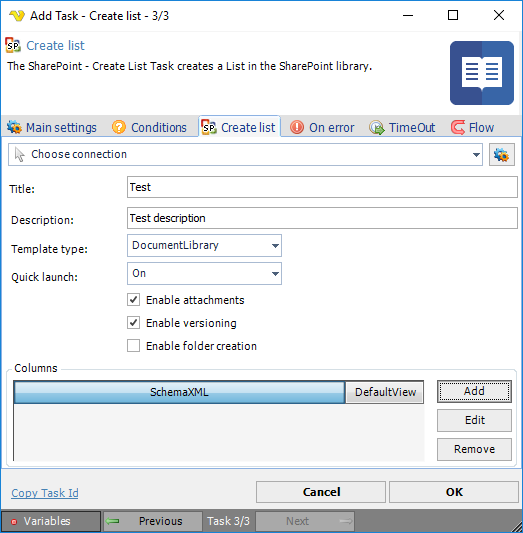Open the Quick launch dropdown
Viewport: 523px width, 533px height.
pos(204,273)
